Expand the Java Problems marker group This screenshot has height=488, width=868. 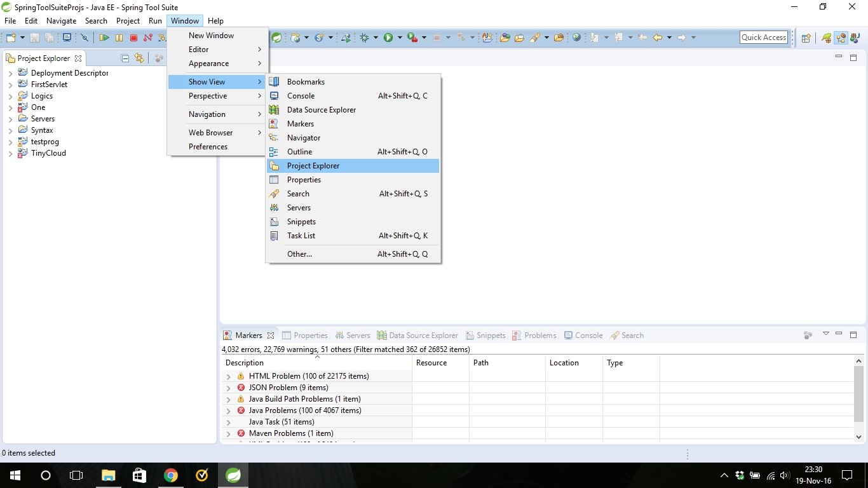click(228, 410)
